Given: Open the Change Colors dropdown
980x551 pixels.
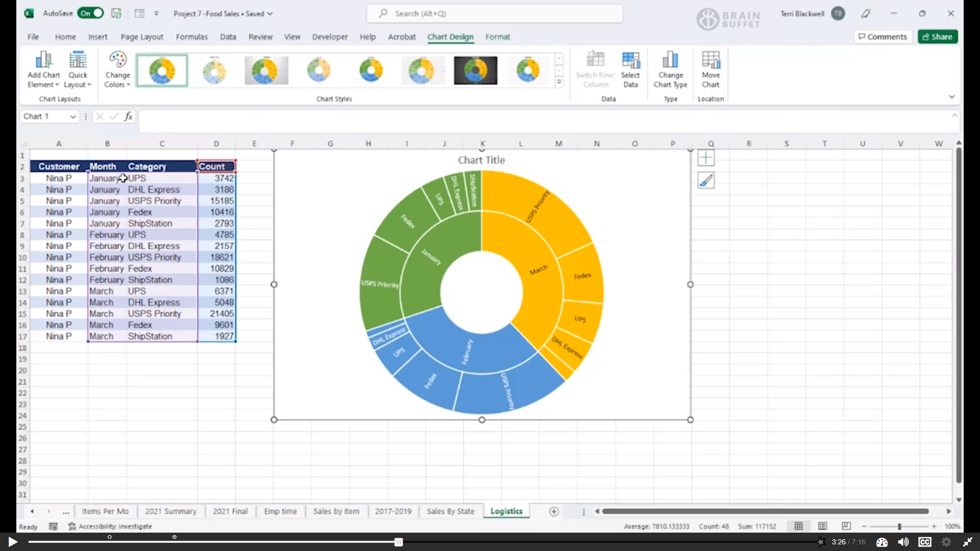Looking at the screenshot, I should click(x=117, y=69).
